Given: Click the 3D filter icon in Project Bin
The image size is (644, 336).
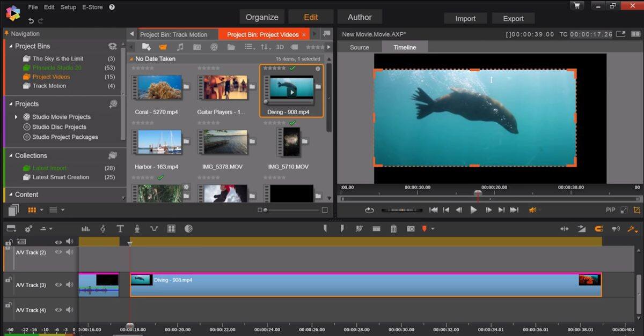Looking at the screenshot, I should pyautogui.click(x=280, y=47).
